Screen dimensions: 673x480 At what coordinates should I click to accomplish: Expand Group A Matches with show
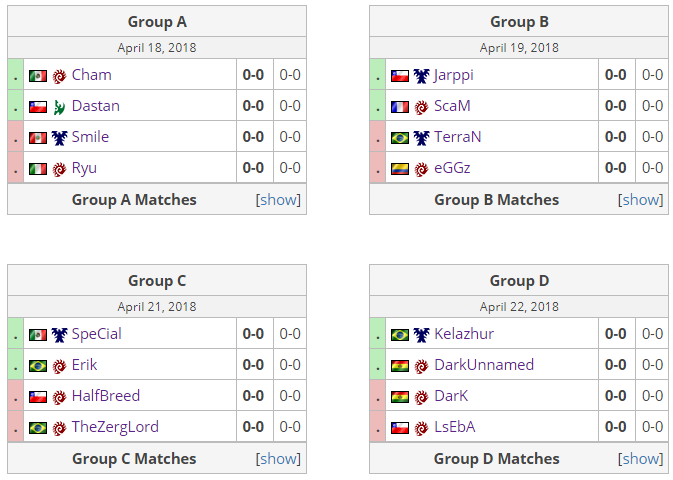[x=279, y=199]
